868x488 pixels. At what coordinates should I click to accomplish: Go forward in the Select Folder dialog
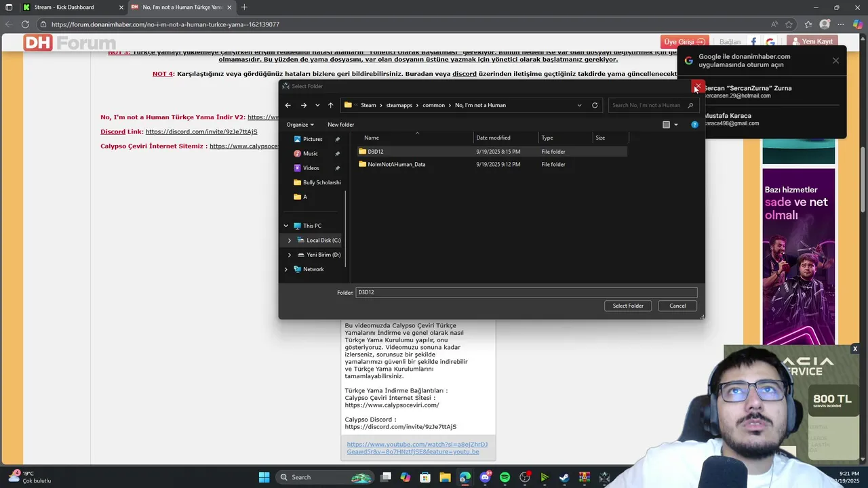[x=303, y=105]
